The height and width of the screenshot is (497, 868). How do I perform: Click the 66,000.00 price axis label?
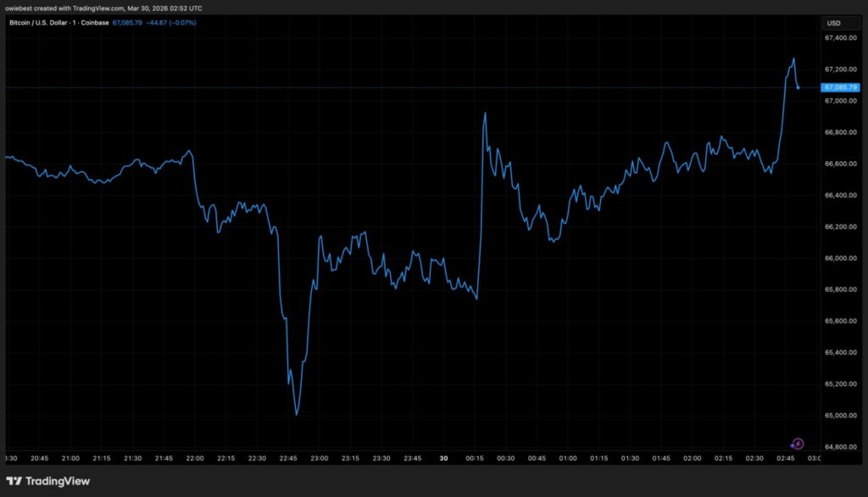click(x=839, y=259)
